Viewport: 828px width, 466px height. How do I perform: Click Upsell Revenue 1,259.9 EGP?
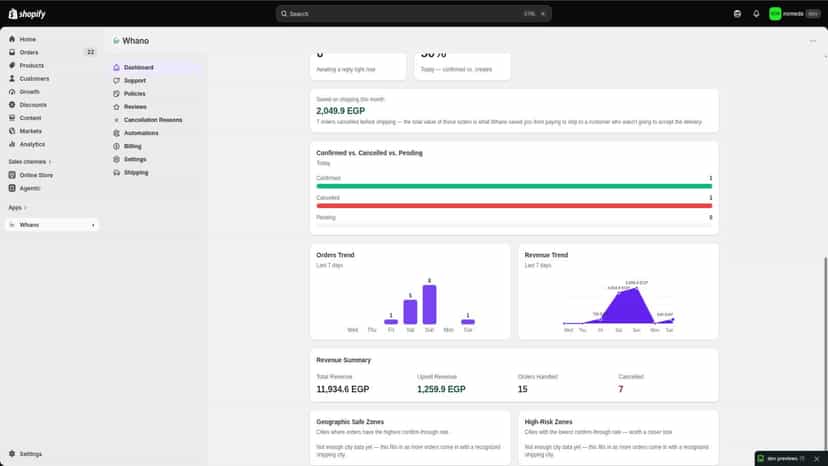[x=441, y=389]
